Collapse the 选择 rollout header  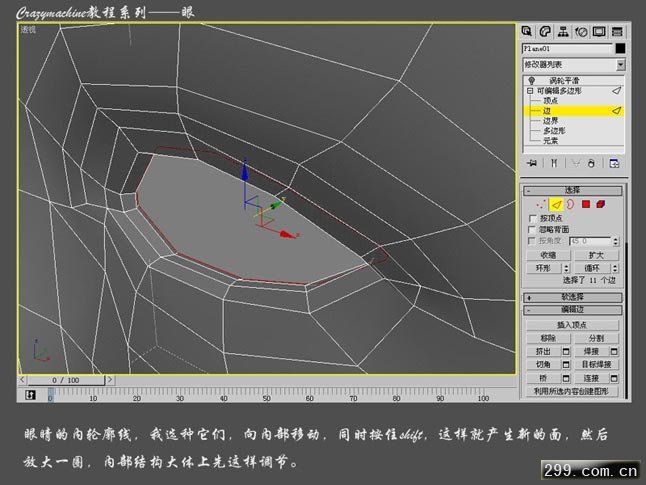pos(573,190)
